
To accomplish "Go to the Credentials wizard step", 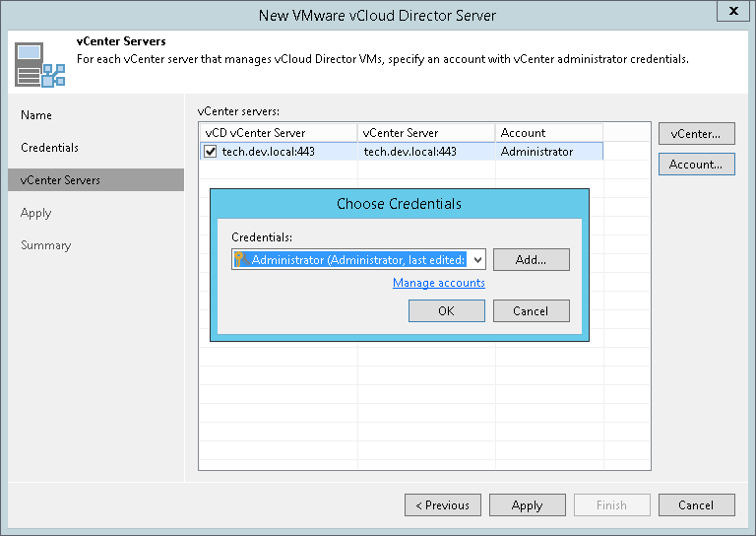I will (49, 148).
